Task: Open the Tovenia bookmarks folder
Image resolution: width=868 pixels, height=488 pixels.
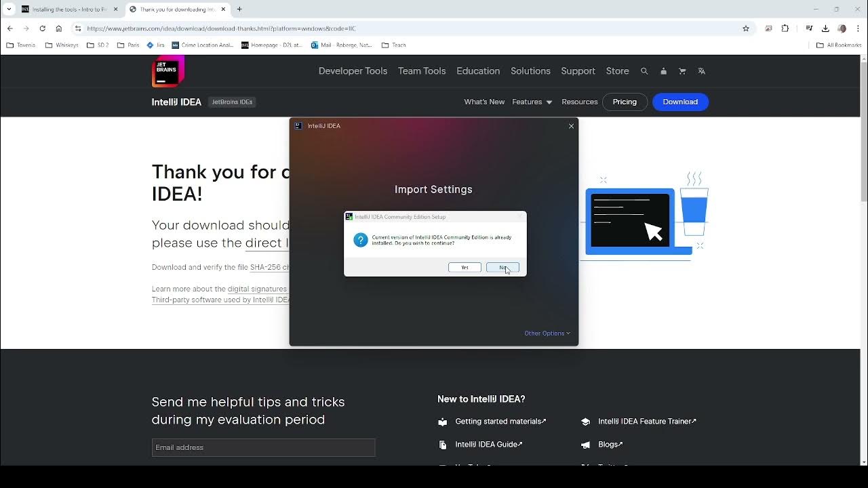Action: (21, 45)
